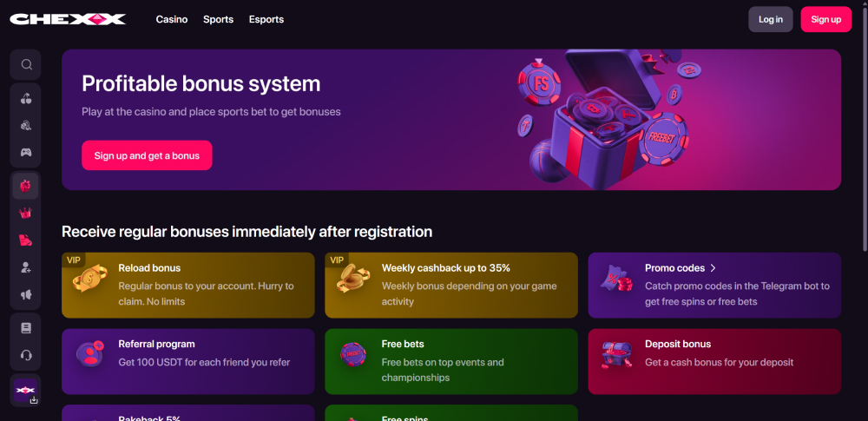Select the add-user referral icon in the sidebar
The height and width of the screenshot is (421, 868).
click(x=25, y=267)
